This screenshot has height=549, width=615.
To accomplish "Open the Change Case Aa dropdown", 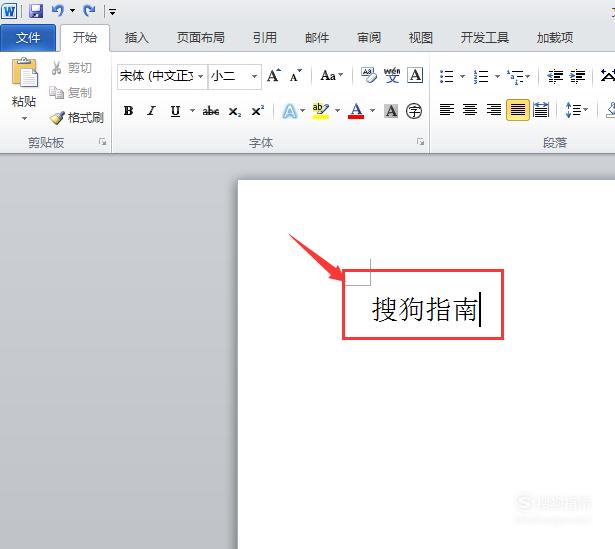I will click(x=331, y=75).
